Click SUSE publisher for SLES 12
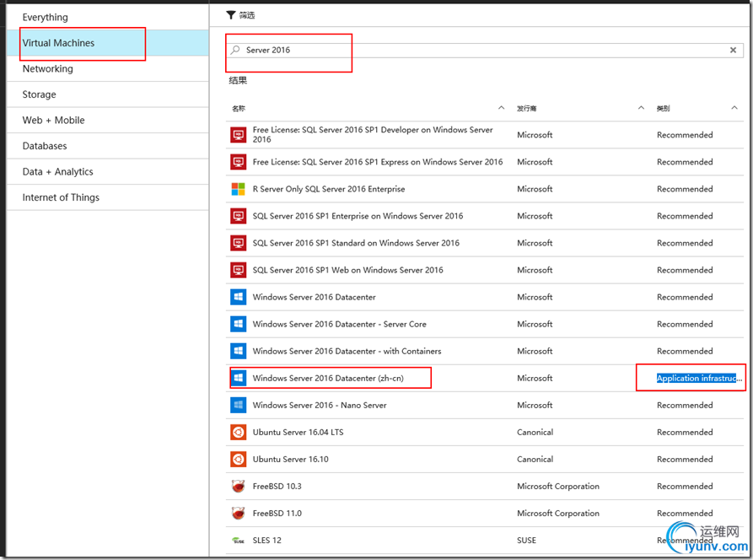Screen dimensions: 753x560 pos(526,541)
